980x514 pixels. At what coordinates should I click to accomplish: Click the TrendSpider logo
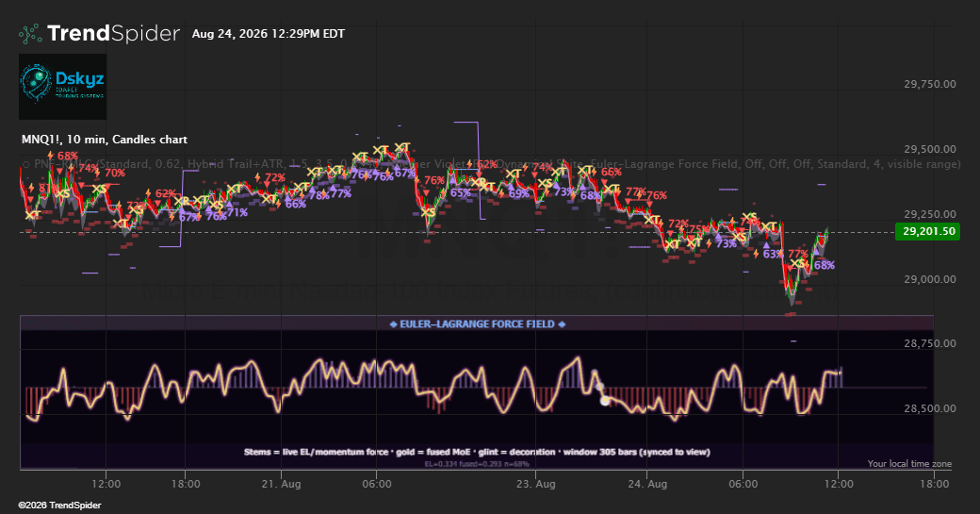tap(99, 33)
